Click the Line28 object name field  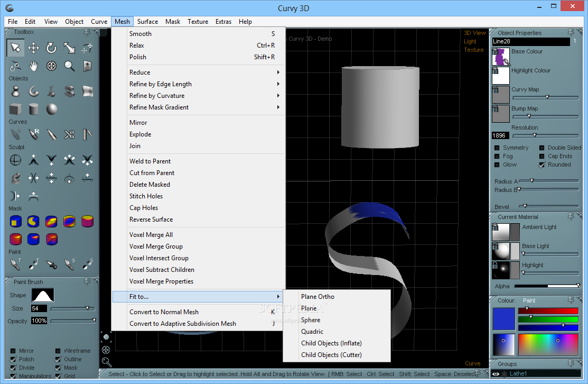point(530,41)
